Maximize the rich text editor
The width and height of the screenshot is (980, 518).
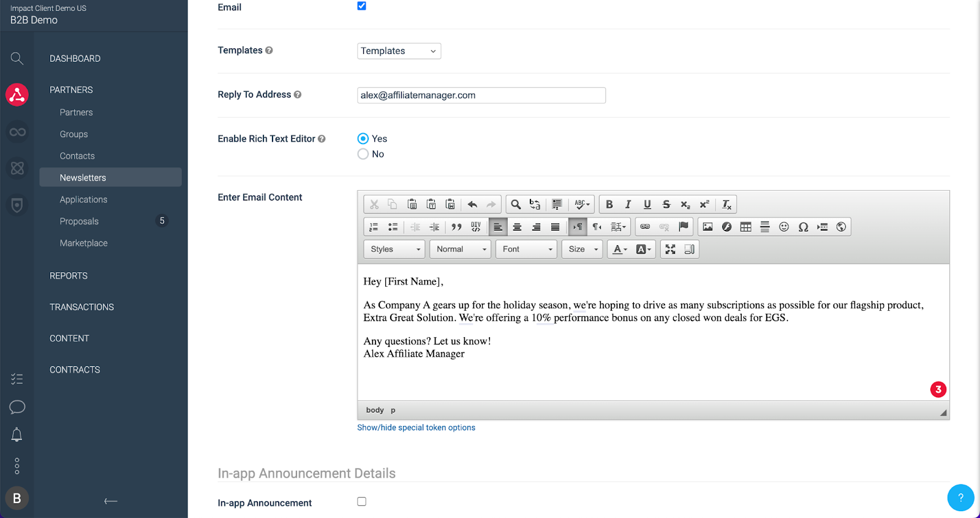click(x=671, y=249)
